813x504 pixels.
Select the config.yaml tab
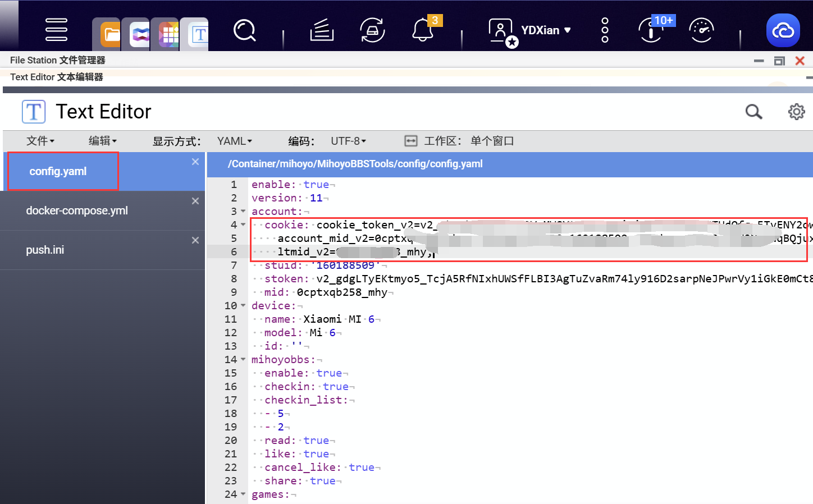[x=58, y=172]
